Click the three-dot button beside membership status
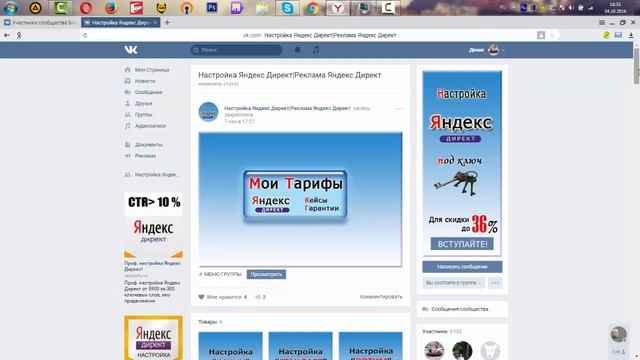 click(x=495, y=282)
